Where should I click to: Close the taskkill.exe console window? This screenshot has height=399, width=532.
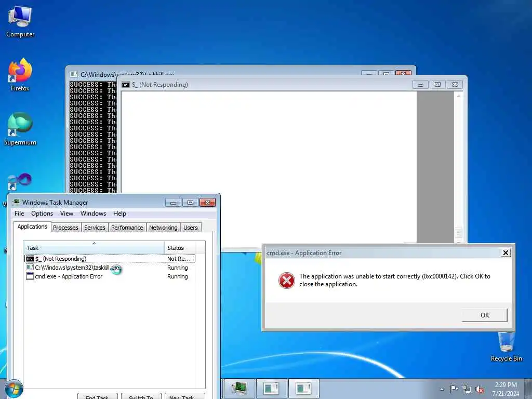pos(403,73)
